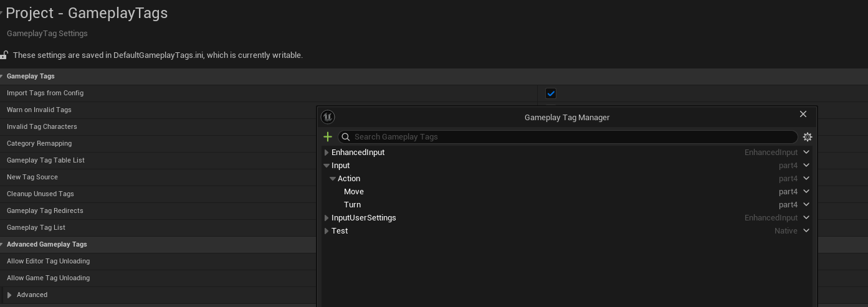The height and width of the screenshot is (307, 868).
Task: Select the Turn tag
Action: pos(352,205)
